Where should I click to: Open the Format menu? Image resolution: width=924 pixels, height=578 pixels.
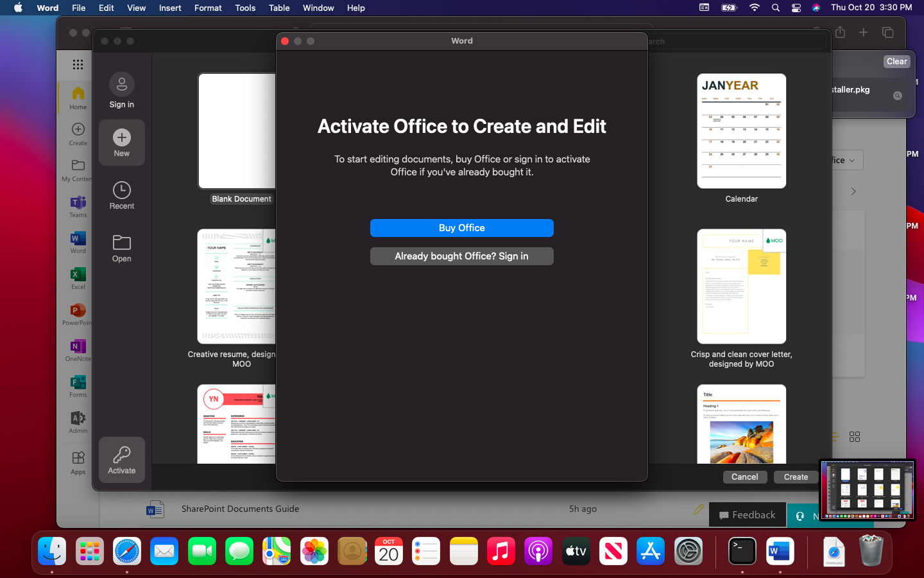pyautogui.click(x=208, y=8)
